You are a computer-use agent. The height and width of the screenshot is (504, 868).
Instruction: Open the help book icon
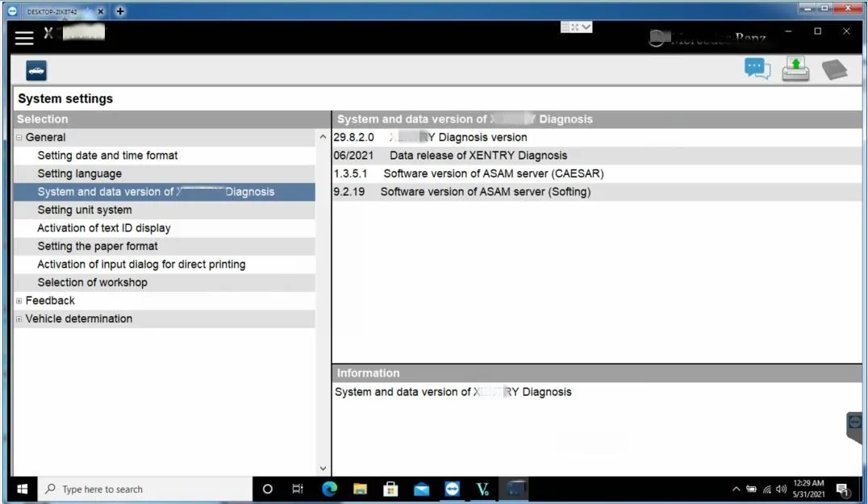835,69
